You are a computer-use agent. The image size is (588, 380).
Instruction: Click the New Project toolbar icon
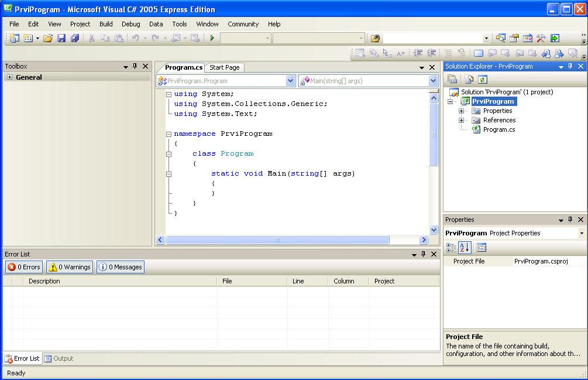point(14,38)
